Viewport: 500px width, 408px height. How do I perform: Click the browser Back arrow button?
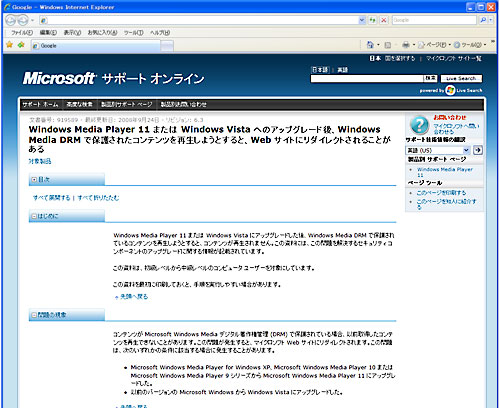(x=11, y=21)
